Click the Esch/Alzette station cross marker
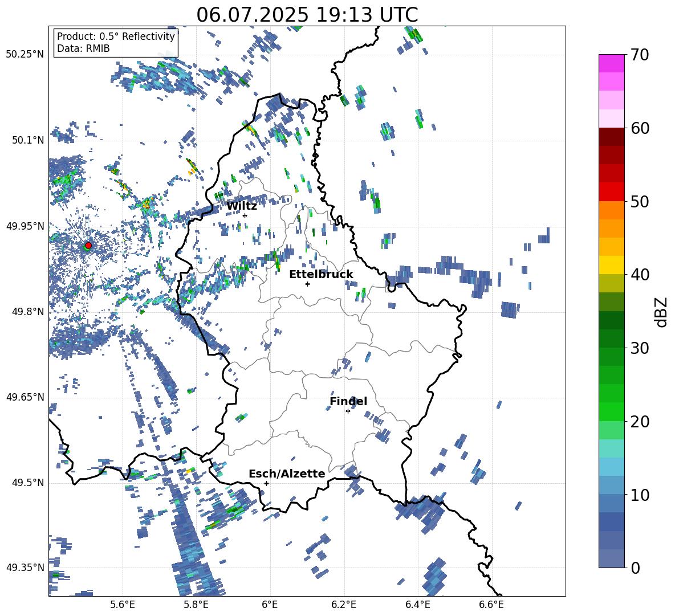 [266, 483]
